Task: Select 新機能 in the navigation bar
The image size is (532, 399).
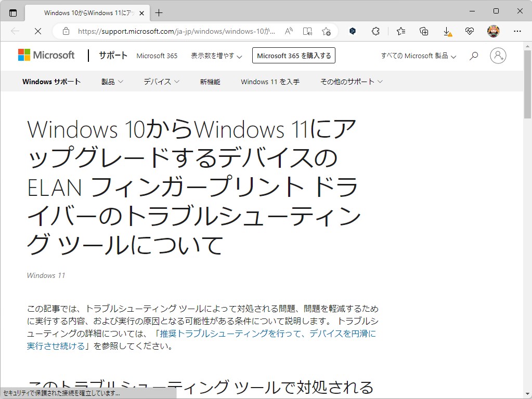Action: coord(210,82)
